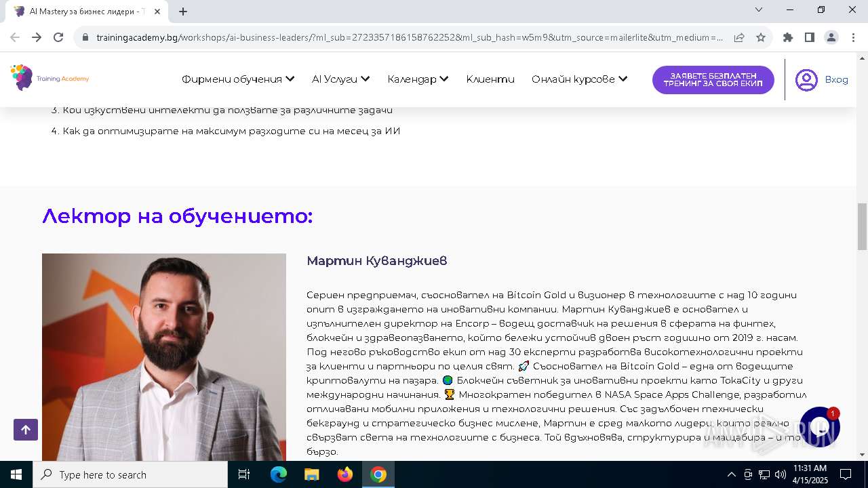Switch to Chrome on the taskbar
The image size is (868, 488).
click(378, 474)
